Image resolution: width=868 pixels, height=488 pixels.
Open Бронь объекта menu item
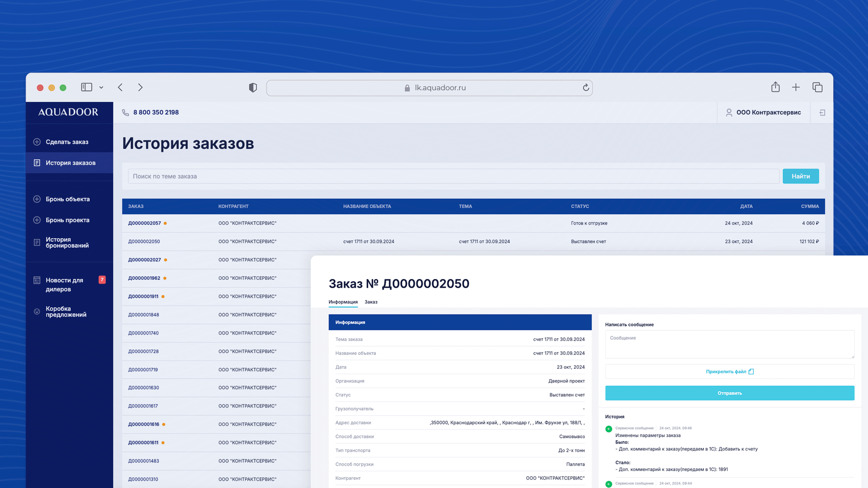pyautogui.click(x=67, y=199)
